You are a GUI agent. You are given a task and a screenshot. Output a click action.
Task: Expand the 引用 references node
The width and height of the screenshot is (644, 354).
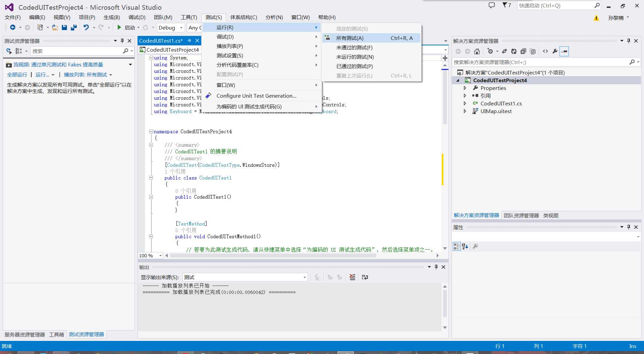[x=465, y=96]
